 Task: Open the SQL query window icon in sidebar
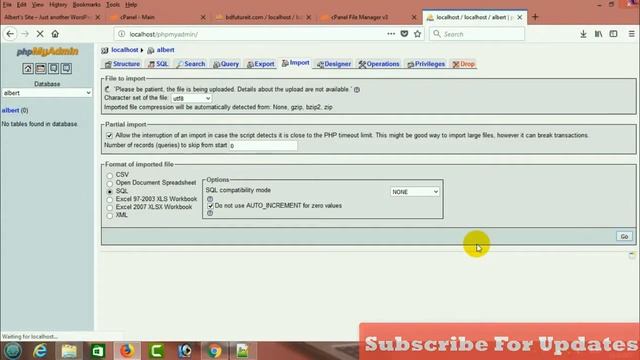click(40, 68)
